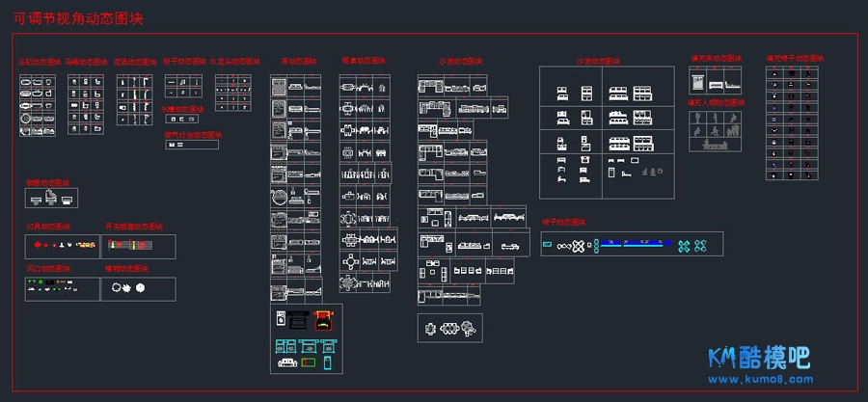Click the 浴缸动态图块 label

click(39, 62)
